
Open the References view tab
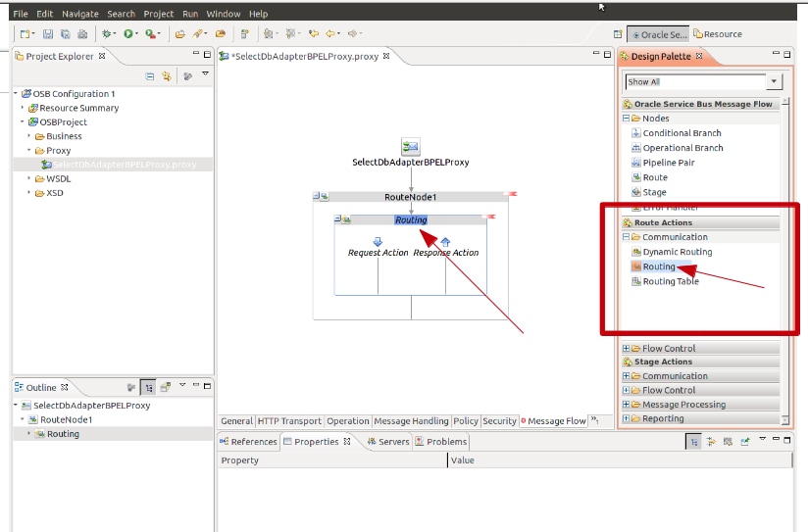[x=248, y=442]
